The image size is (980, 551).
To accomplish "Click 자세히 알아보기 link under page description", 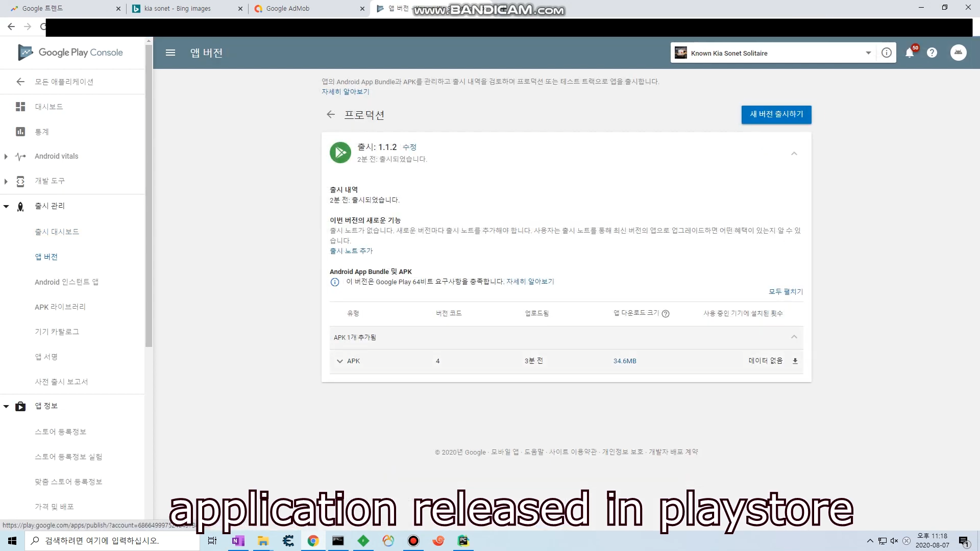I will (x=346, y=92).
